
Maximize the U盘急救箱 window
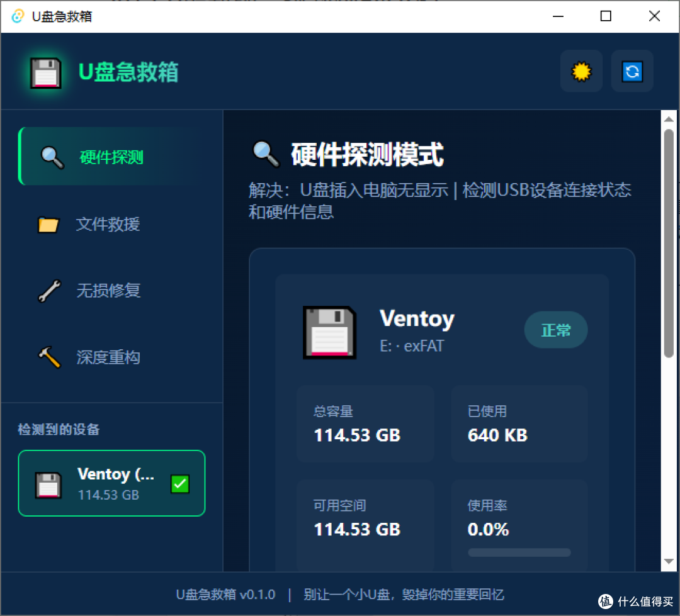click(x=606, y=16)
